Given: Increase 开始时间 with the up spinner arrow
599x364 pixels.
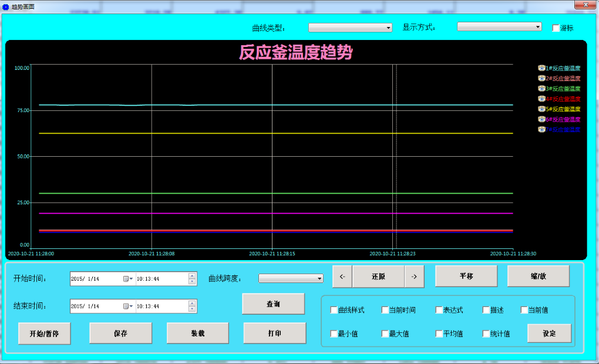Looking at the screenshot, I should 192,276.
